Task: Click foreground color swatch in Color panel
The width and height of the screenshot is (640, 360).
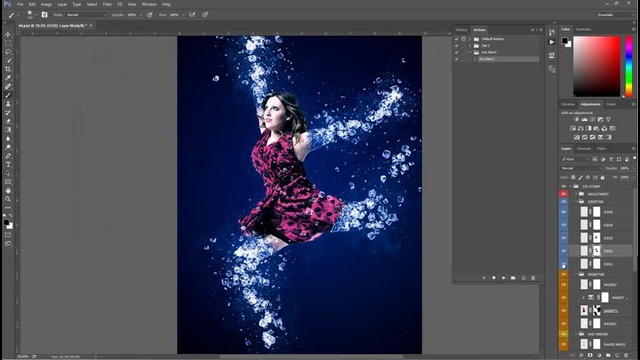Action: point(564,40)
